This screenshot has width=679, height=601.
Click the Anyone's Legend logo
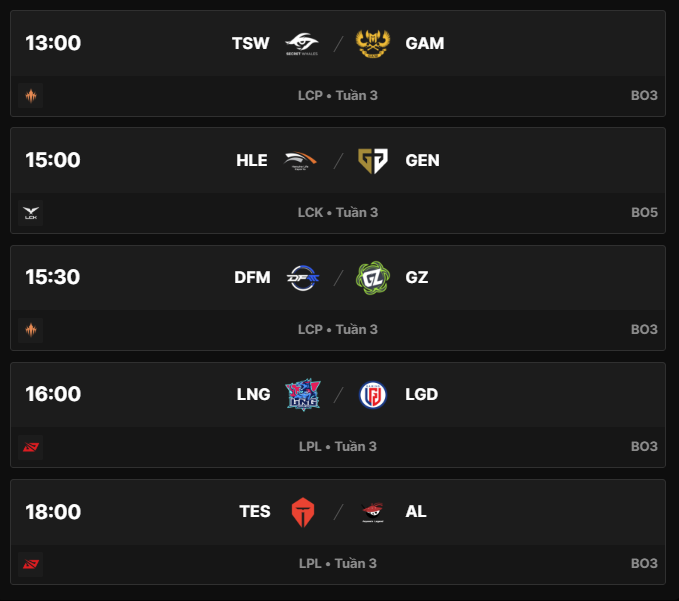[x=373, y=511]
